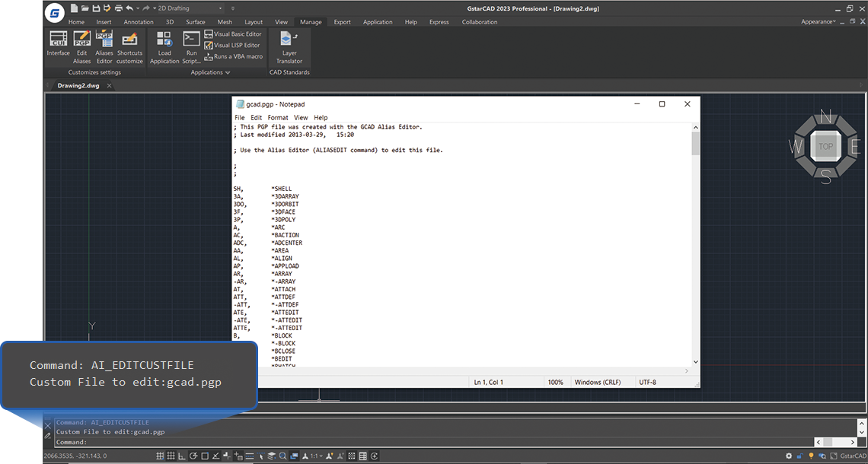Viewport: 868px width, 464px height.
Task: Click the command line horizontal scrollbar thumb
Action: pyautogui.click(x=828, y=442)
